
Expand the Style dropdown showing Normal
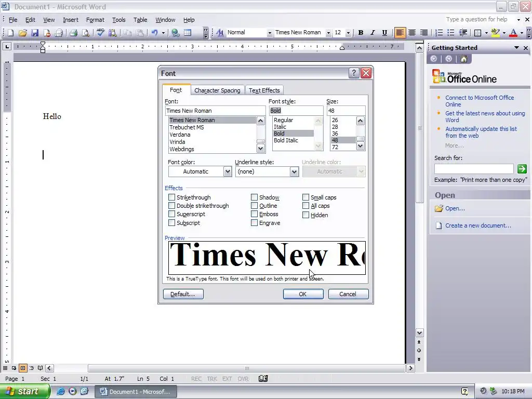tap(270, 33)
